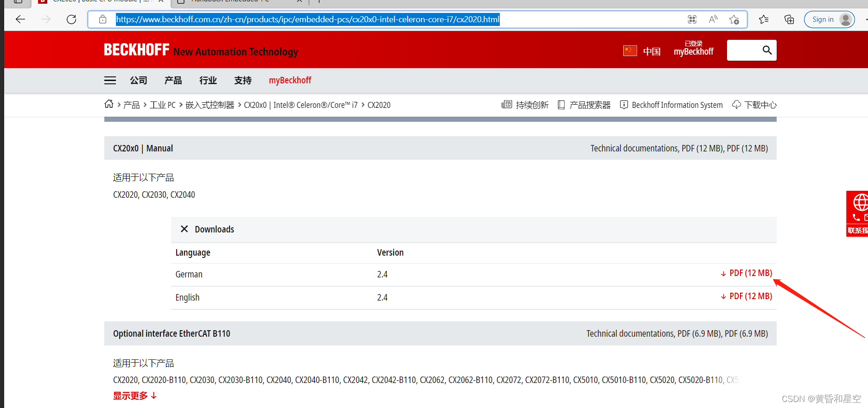View site security lock info
Screen dimensions: 868x408
pyautogui.click(x=103, y=19)
